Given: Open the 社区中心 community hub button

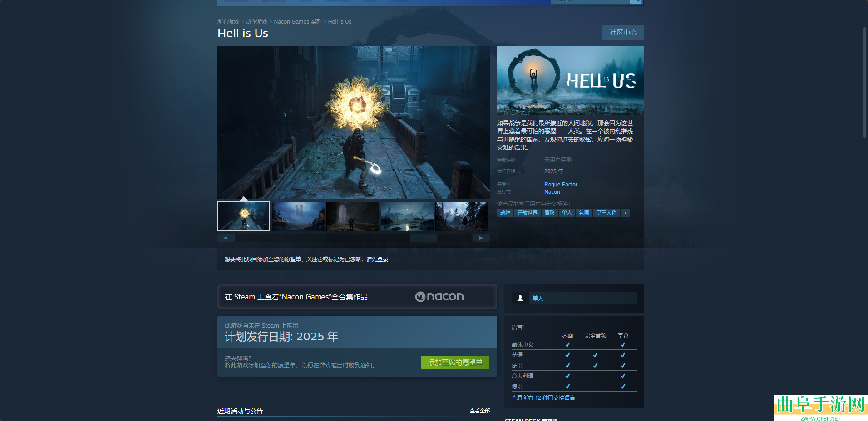Looking at the screenshot, I should [x=623, y=33].
